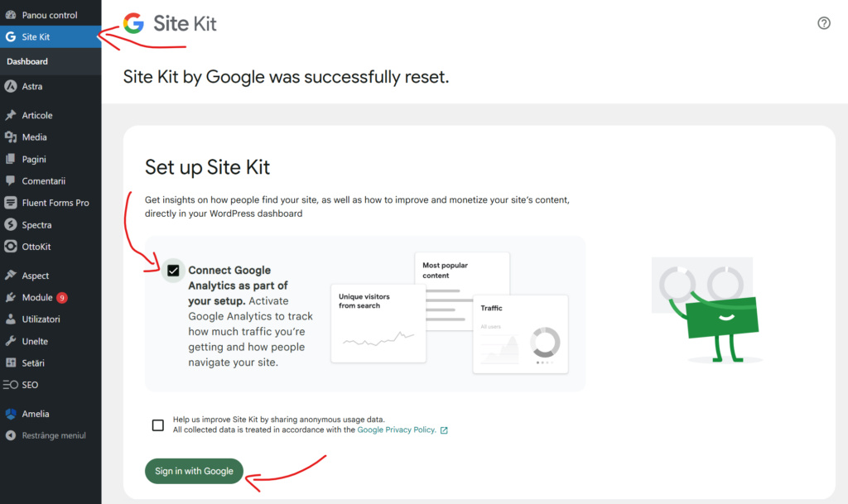Image resolution: width=848 pixels, height=504 pixels.
Task: Collapse menu with Restrânge meniul arrow icon
Action: 10,435
